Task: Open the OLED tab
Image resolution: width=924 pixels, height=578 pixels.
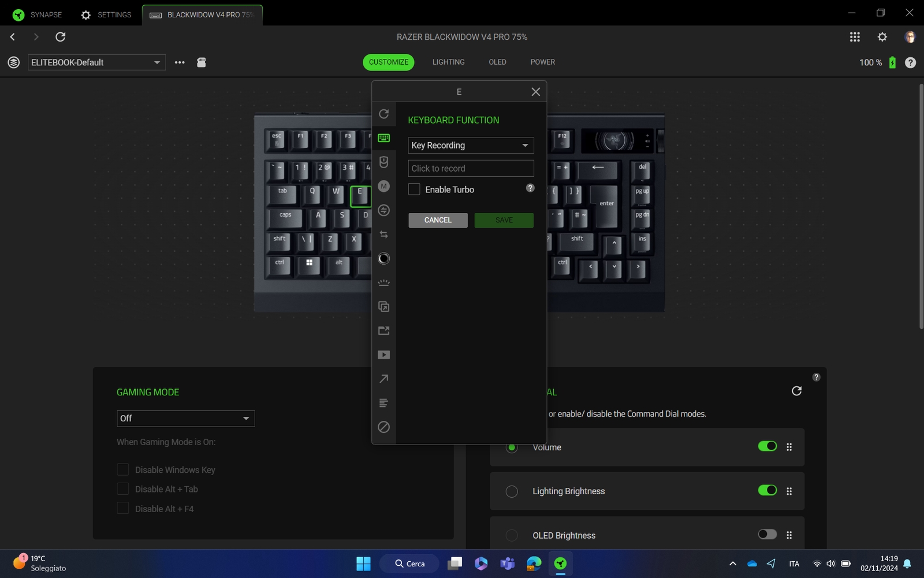Action: (497, 62)
